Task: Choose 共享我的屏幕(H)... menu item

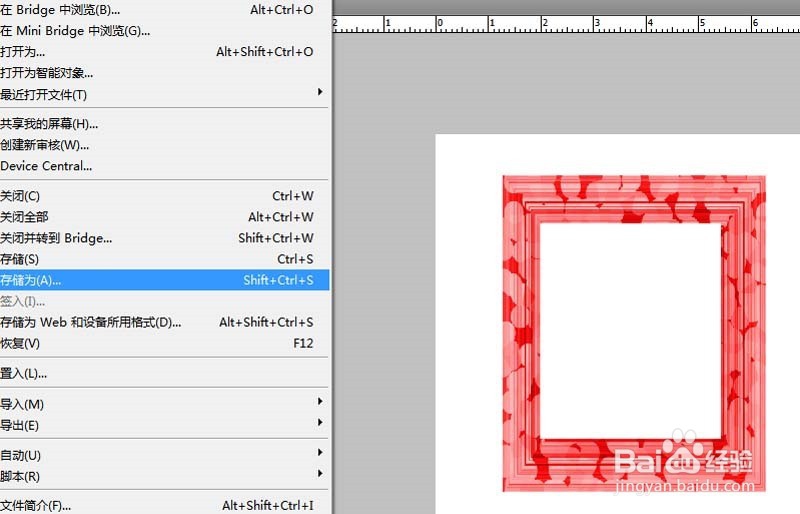Action: click(164, 124)
